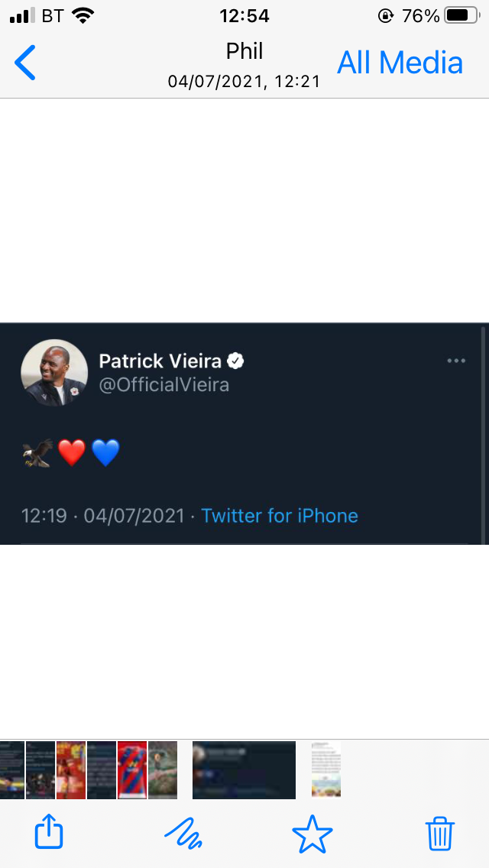
Task: Open the share sheet icon
Action: point(49,831)
